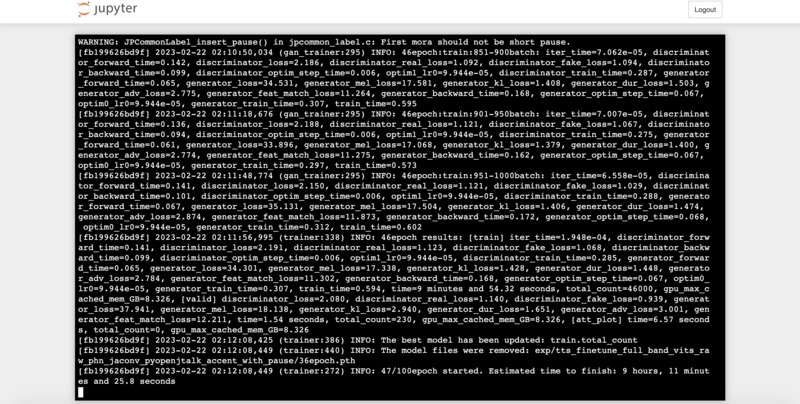The height and width of the screenshot is (404, 800).
Task: Click the white terminal cursor block
Action: (x=81, y=392)
